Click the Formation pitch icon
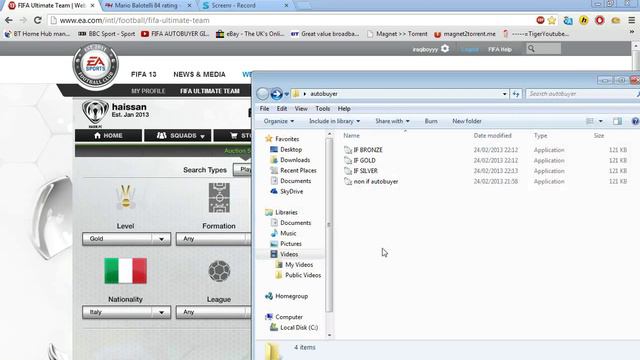The width and height of the screenshot is (640, 360). click(x=219, y=198)
